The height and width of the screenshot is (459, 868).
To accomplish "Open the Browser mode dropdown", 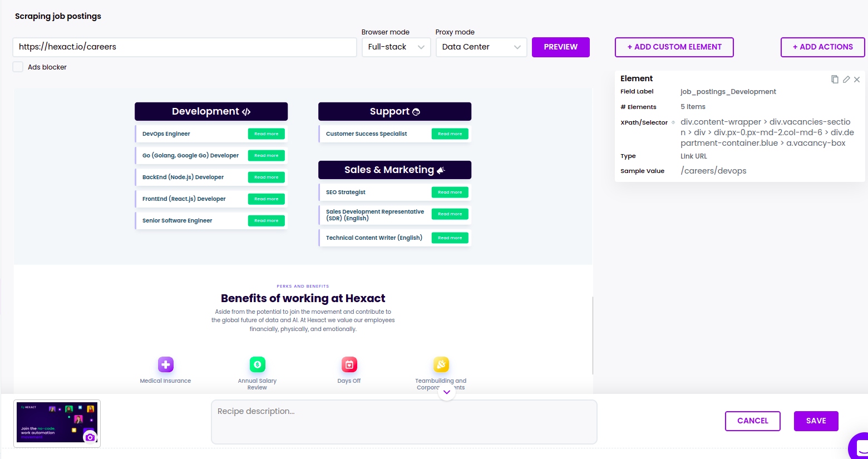I will (396, 47).
